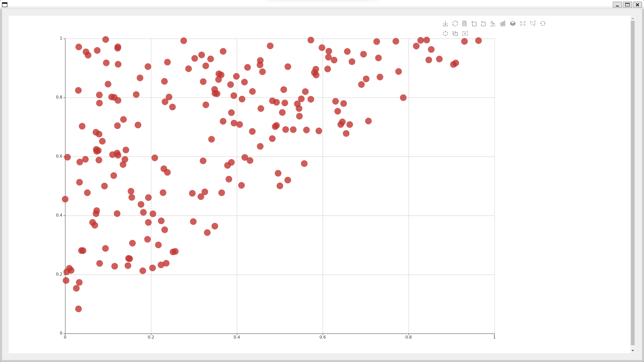Viewport: 644px width, 362px height.
Task: Click the clear selection brush icon
Action: tap(465, 34)
